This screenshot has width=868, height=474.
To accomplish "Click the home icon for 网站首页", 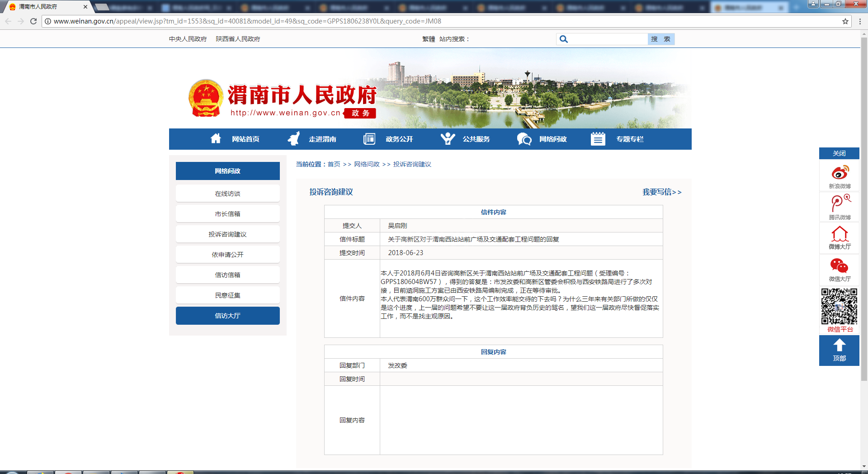I will pos(216,139).
